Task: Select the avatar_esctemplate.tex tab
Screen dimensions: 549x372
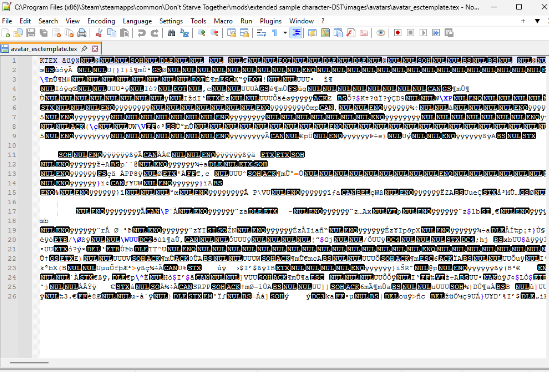Action: pyautogui.click(x=44, y=49)
